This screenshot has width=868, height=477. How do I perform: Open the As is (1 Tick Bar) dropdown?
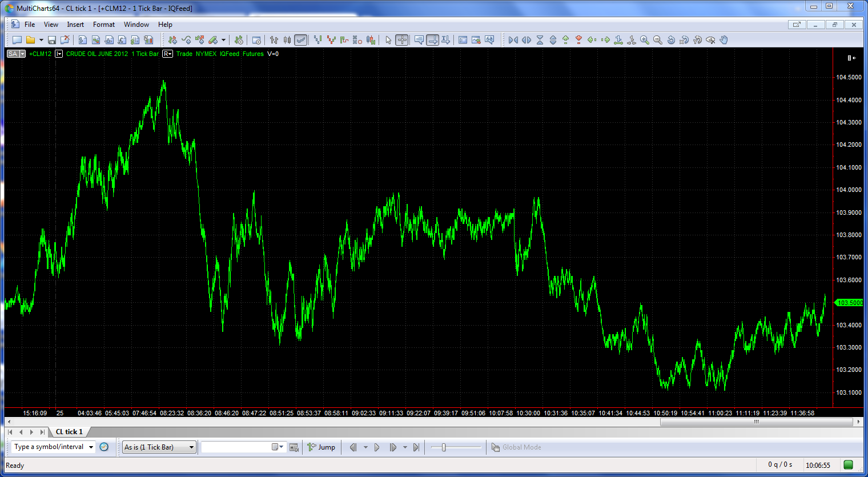pos(159,447)
